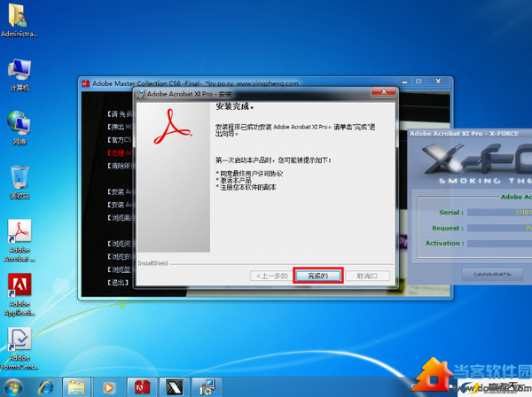The image size is (532, 397).
Task: Select the red 【处理 menu entry in Master Collection
Action: [x=120, y=153]
